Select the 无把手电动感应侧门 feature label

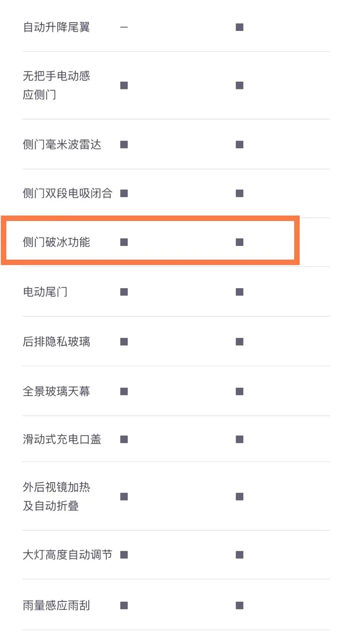click(x=56, y=85)
